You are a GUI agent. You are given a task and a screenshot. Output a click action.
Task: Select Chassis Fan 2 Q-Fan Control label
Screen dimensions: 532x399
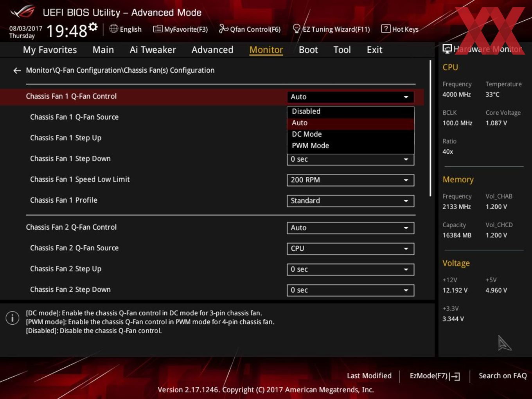[x=71, y=227]
